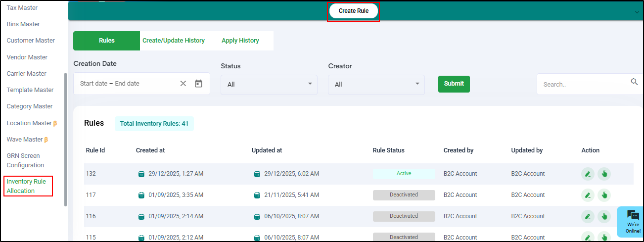
Task: Open the Status dropdown
Action: coord(269,84)
